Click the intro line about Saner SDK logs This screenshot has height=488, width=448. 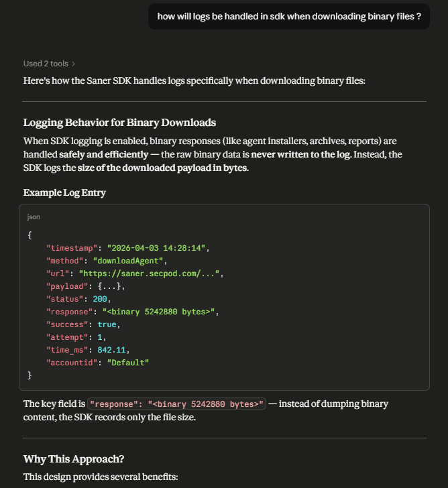click(194, 80)
